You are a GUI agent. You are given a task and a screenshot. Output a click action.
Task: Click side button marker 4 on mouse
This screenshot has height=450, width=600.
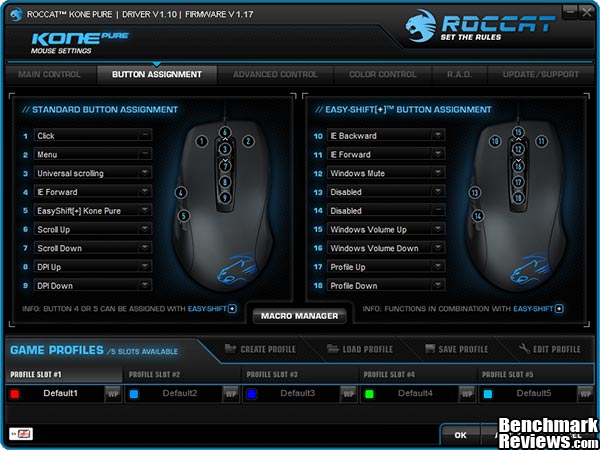[x=181, y=192]
